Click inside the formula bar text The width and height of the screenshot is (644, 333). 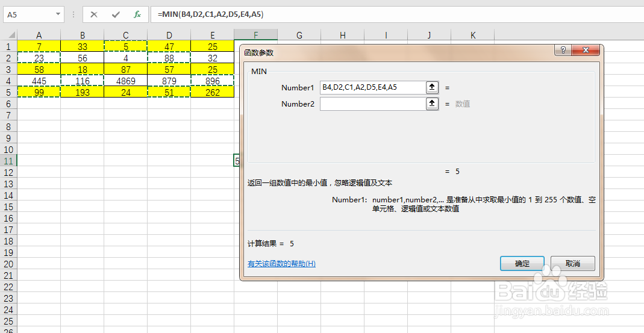pos(210,14)
